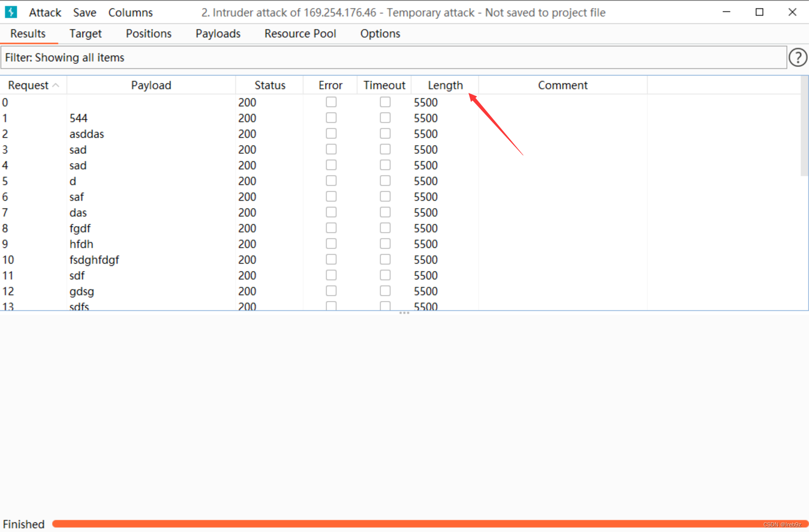Click the pane splitter dots below table
This screenshot has width=809, height=532.
(x=404, y=313)
